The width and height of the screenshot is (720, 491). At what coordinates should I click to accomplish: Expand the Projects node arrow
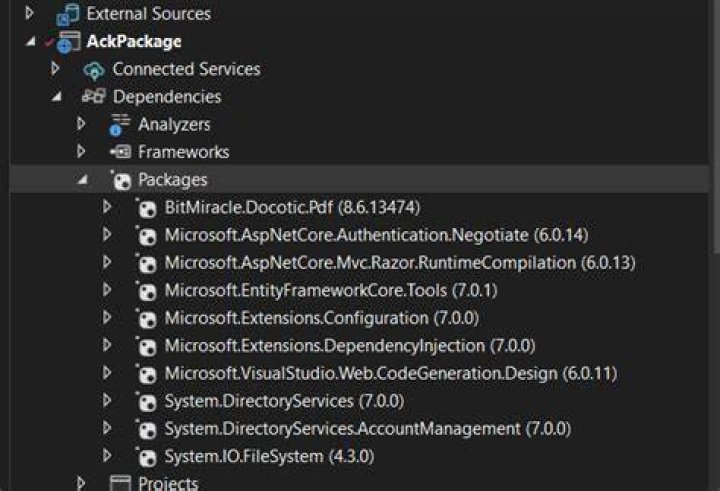(81, 483)
